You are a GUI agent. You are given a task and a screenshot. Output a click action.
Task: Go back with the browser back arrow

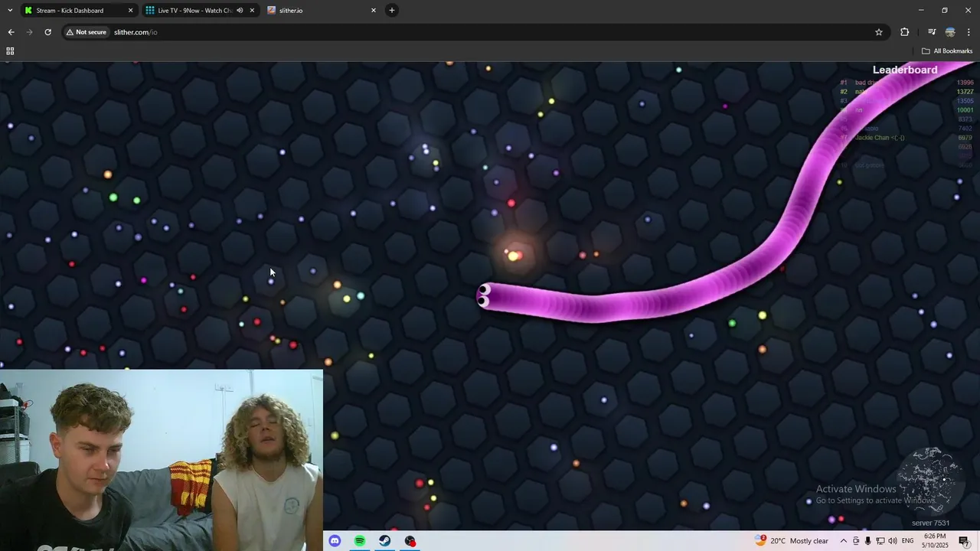(x=11, y=32)
